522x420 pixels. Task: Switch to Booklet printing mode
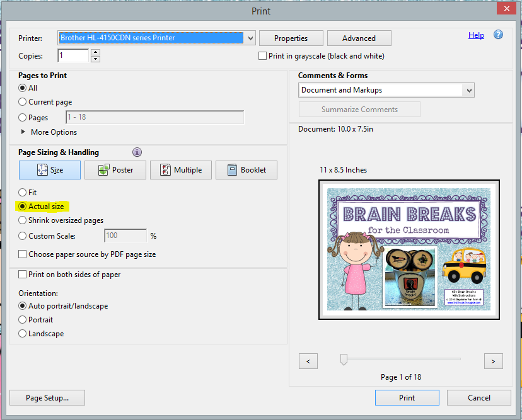[x=246, y=170]
